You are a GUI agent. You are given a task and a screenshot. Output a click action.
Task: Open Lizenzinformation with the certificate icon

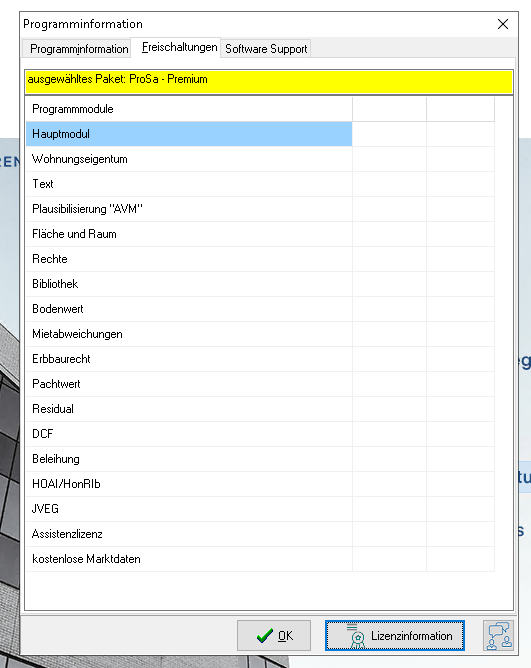395,635
